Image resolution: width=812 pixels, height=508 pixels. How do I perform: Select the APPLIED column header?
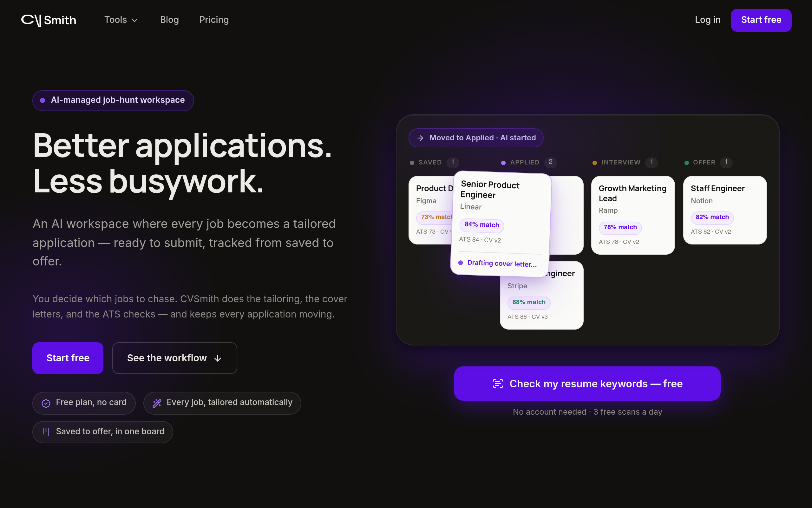tap(525, 163)
